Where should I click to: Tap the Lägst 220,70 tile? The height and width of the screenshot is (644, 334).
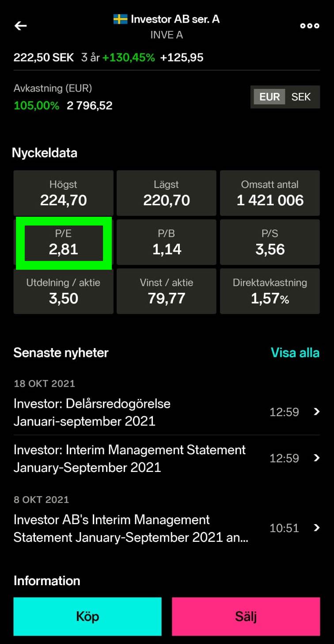coord(167,193)
